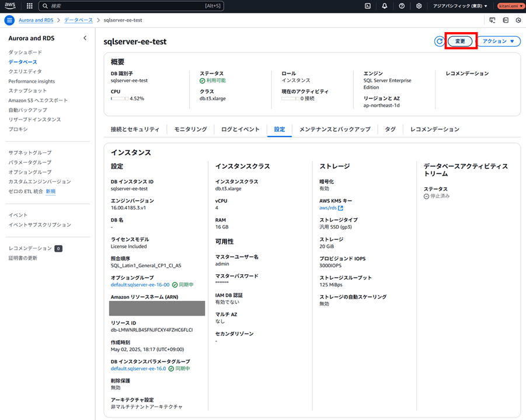Click the AWS logo home icon
The height and width of the screenshot is (420, 526).
tap(10, 6)
